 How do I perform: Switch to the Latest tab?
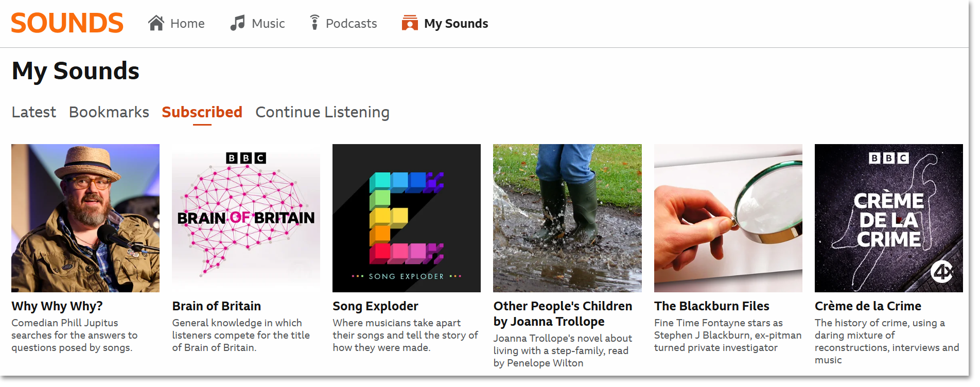coord(33,112)
